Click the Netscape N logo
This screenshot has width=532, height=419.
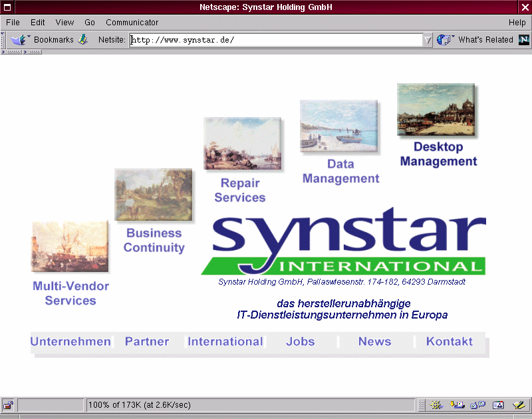point(524,40)
